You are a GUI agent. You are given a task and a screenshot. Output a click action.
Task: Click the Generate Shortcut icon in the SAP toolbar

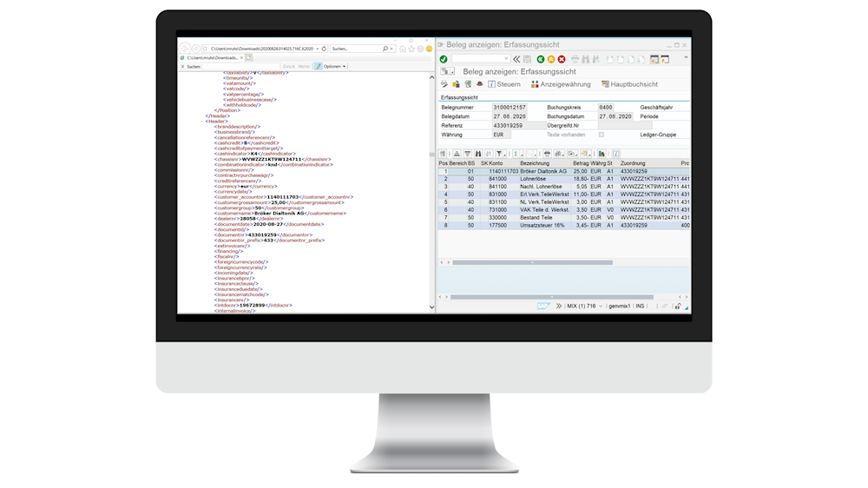click(666, 59)
